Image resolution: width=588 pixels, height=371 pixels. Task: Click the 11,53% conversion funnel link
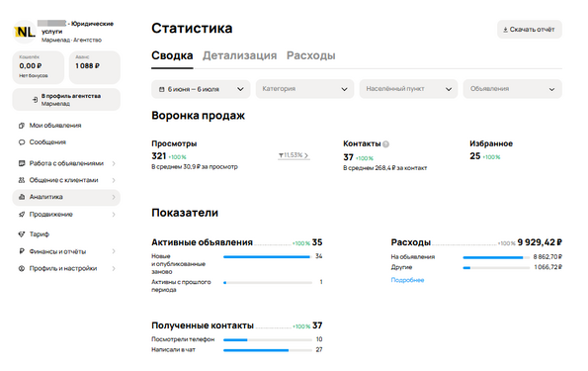click(x=294, y=155)
